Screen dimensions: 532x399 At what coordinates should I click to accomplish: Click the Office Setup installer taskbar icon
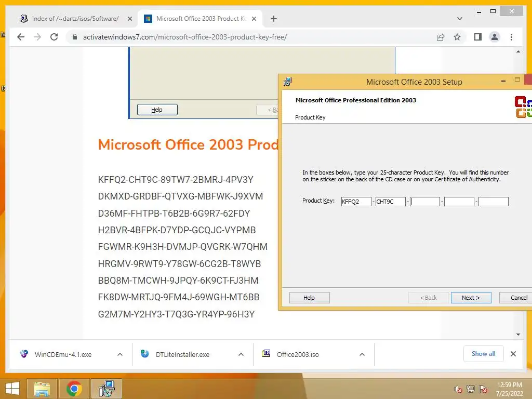(107, 389)
